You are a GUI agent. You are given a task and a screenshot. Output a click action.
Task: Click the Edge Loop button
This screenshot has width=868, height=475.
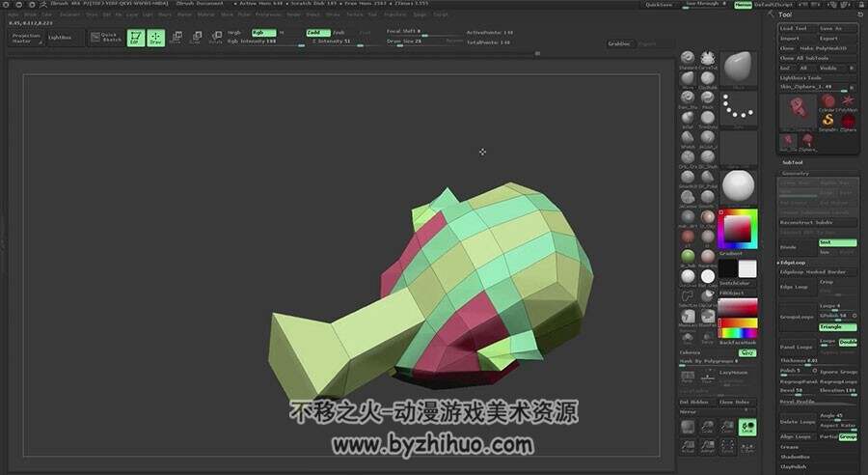(x=798, y=287)
